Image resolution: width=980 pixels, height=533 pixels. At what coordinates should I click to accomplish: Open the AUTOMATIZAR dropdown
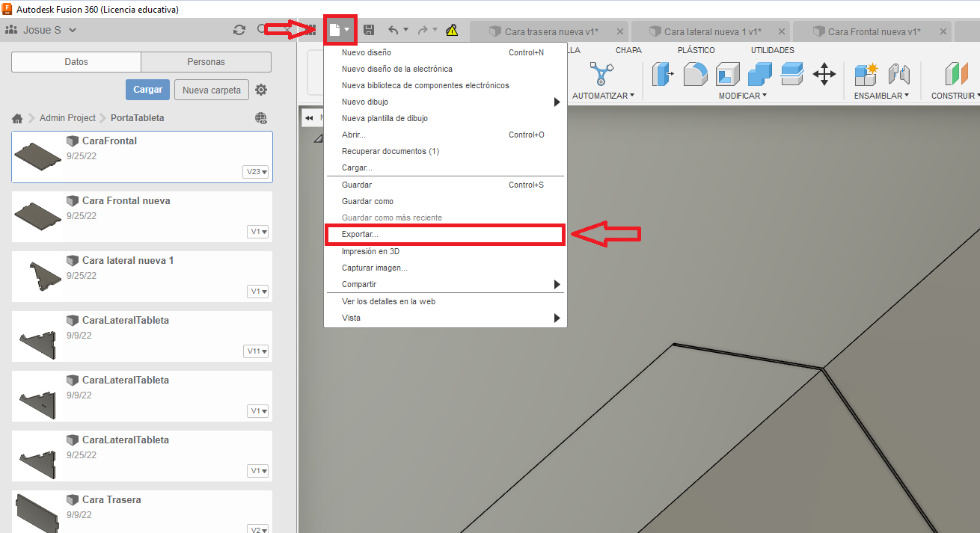[603, 96]
